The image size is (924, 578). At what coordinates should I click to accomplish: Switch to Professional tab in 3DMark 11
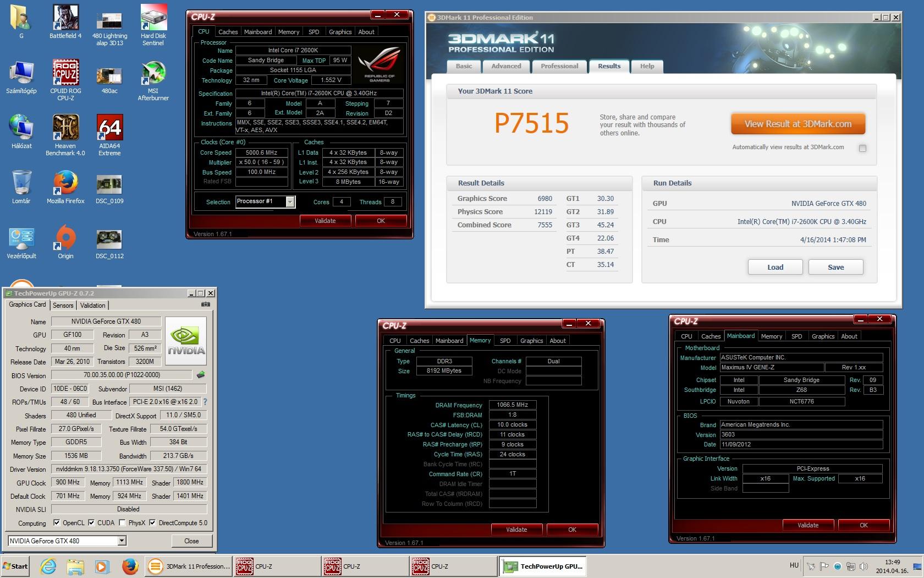pos(559,66)
